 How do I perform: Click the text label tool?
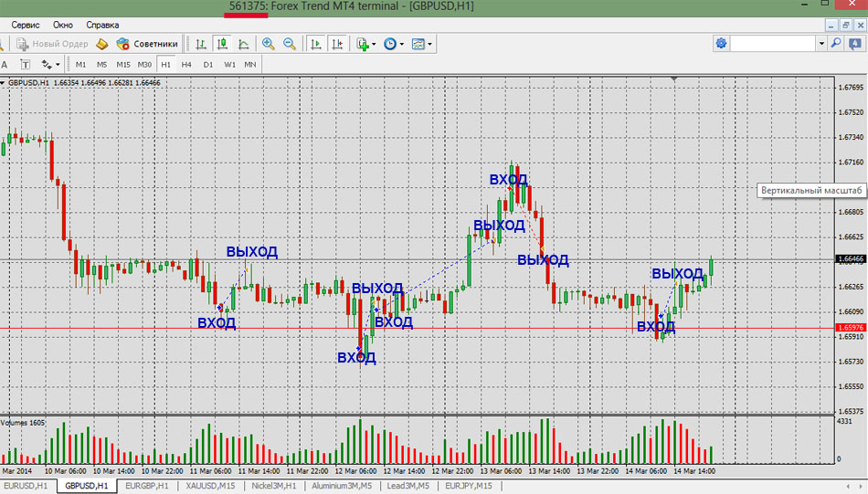(x=25, y=65)
